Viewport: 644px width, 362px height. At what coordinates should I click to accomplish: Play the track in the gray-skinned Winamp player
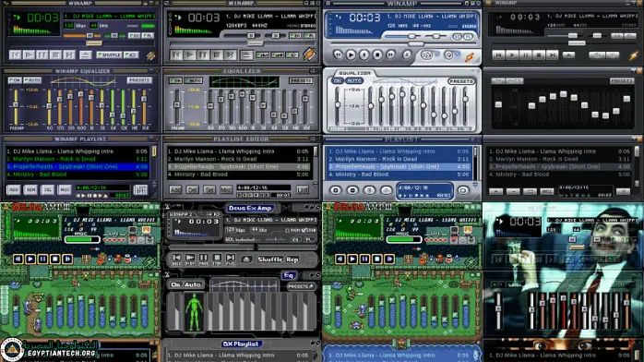190,54
